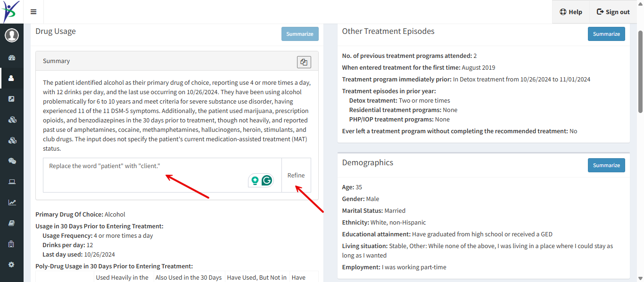Open the book icon in sidebar
Screen dimensions: 644x282
click(12, 223)
